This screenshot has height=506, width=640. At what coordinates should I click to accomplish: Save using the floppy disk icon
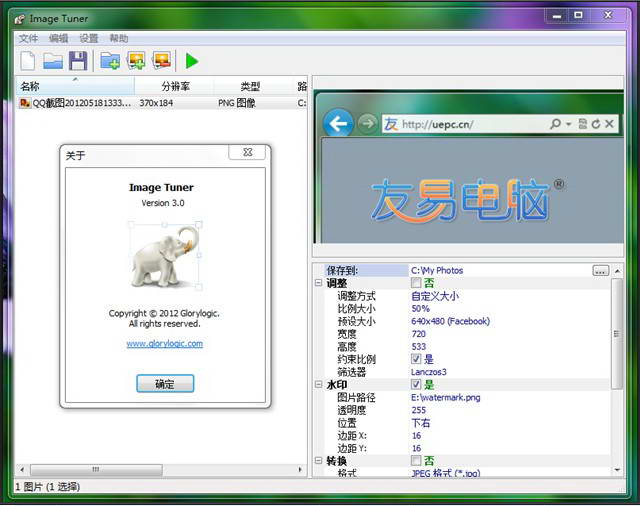(78, 61)
